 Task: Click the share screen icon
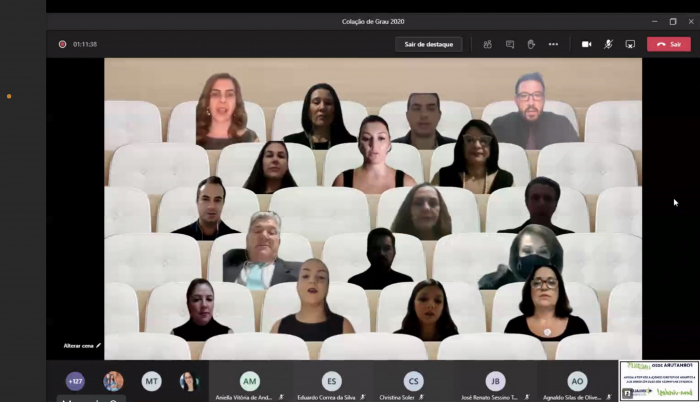[630, 44]
